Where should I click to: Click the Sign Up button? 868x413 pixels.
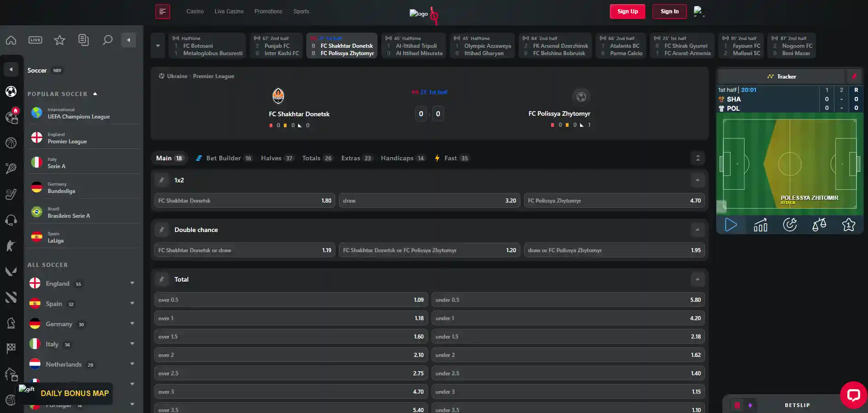pyautogui.click(x=627, y=11)
